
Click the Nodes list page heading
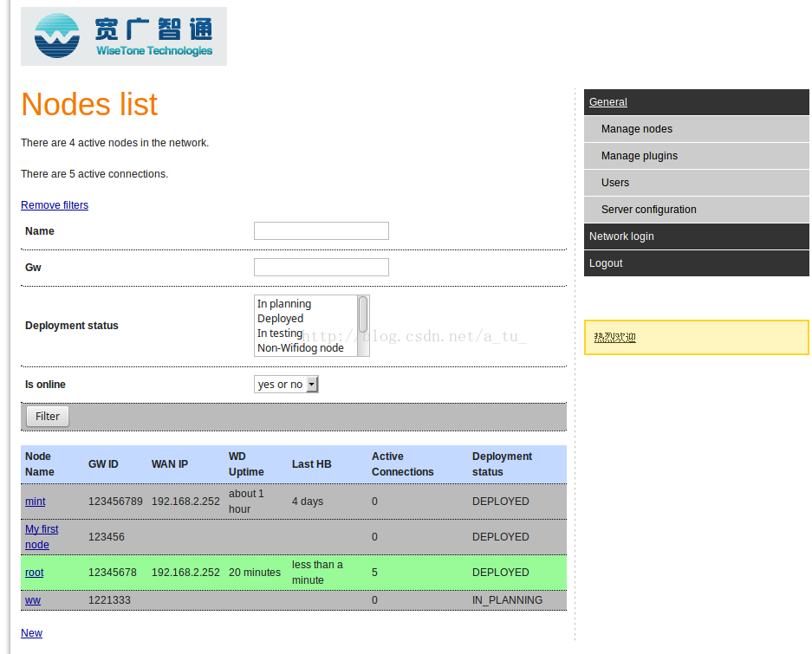click(x=89, y=104)
